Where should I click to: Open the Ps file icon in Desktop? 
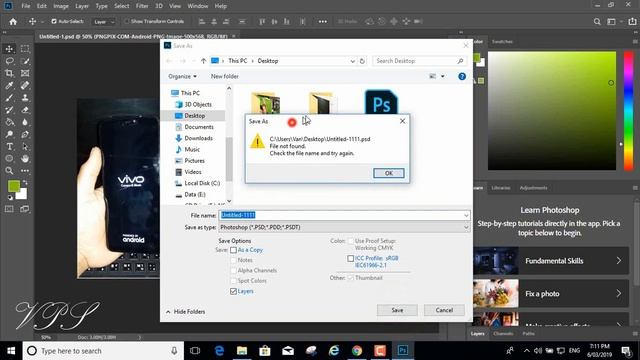click(381, 102)
